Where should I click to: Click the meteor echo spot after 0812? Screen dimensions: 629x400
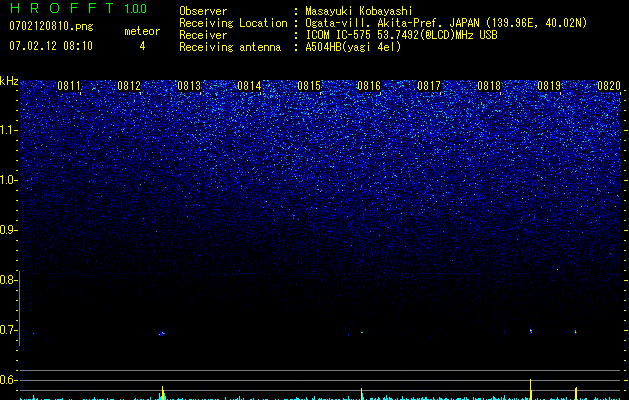[x=162, y=333]
